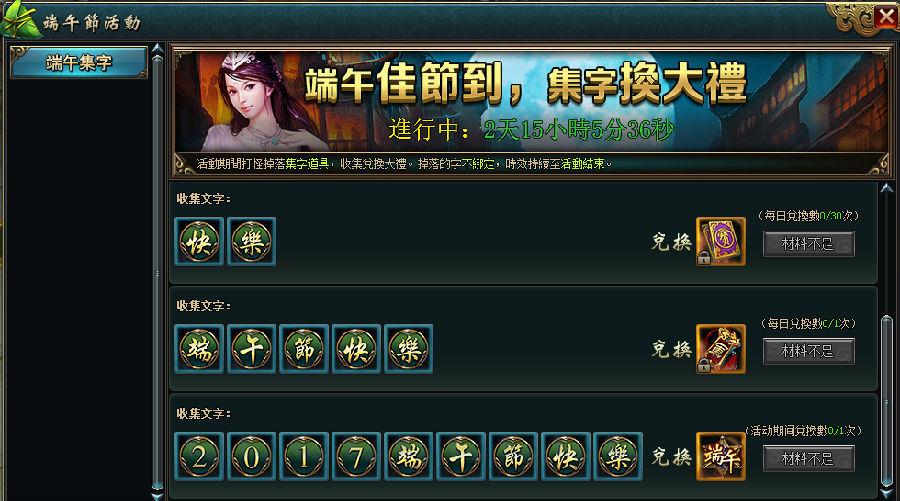Click the number 2 token
This screenshot has width=900, height=501.
[199, 457]
